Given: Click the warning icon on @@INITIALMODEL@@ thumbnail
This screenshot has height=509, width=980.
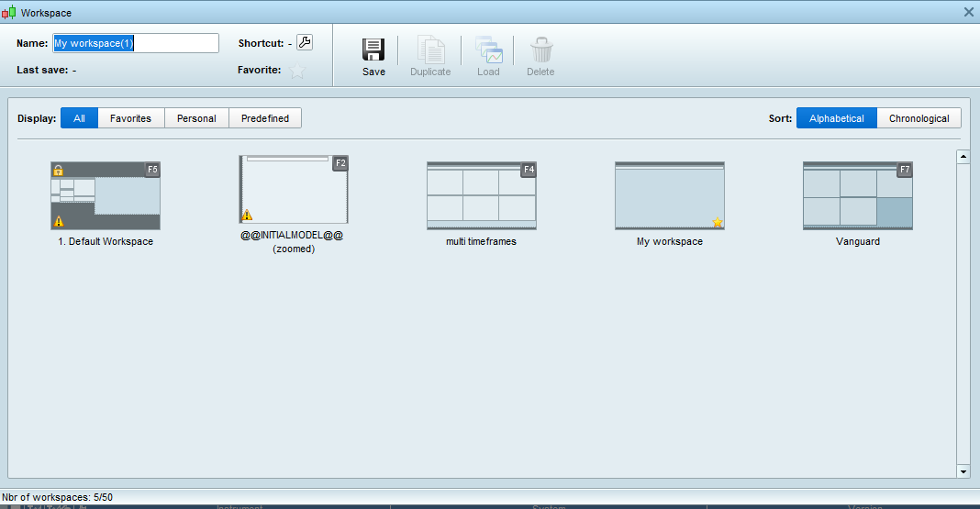Looking at the screenshot, I should click(x=247, y=215).
